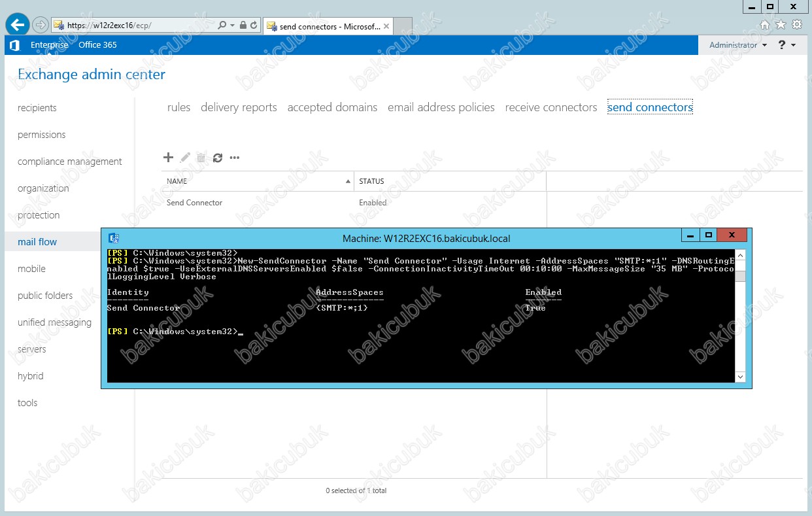The width and height of the screenshot is (812, 516).
Task: Click the Exchange Management Shell window icon
Action: point(114,238)
